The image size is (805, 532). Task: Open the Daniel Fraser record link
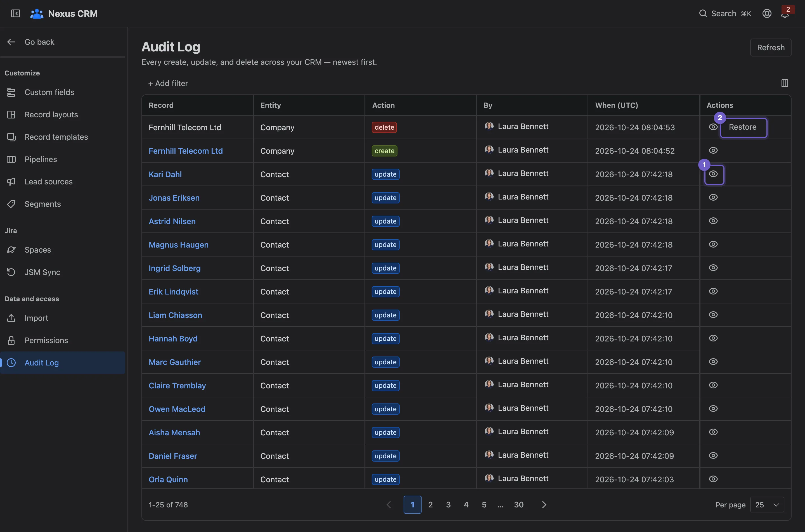click(173, 456)
